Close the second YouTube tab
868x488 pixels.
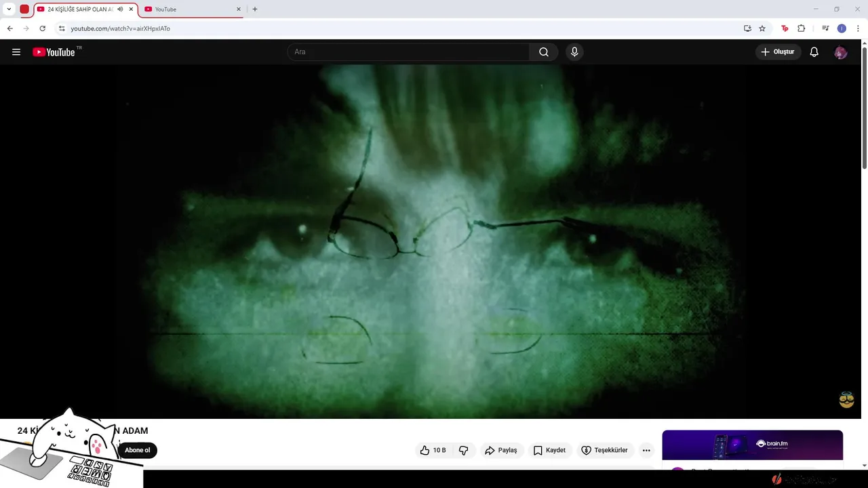pyautogui.click(x=239, y=9)
